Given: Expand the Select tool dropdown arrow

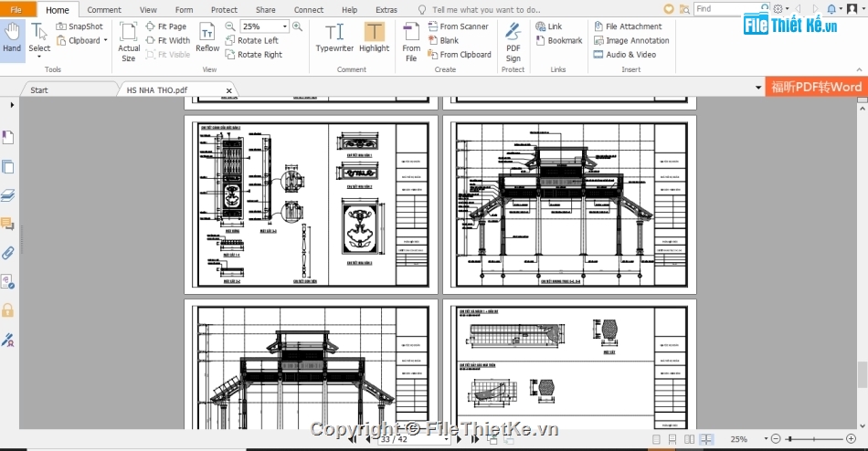Looking at the screenshot, I should 39,57.
